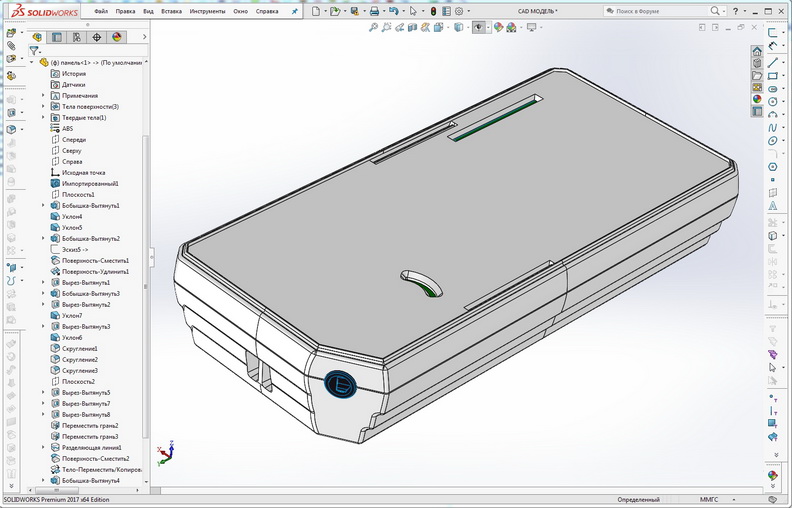Expand Тела поверхности(3) folder

43,107
